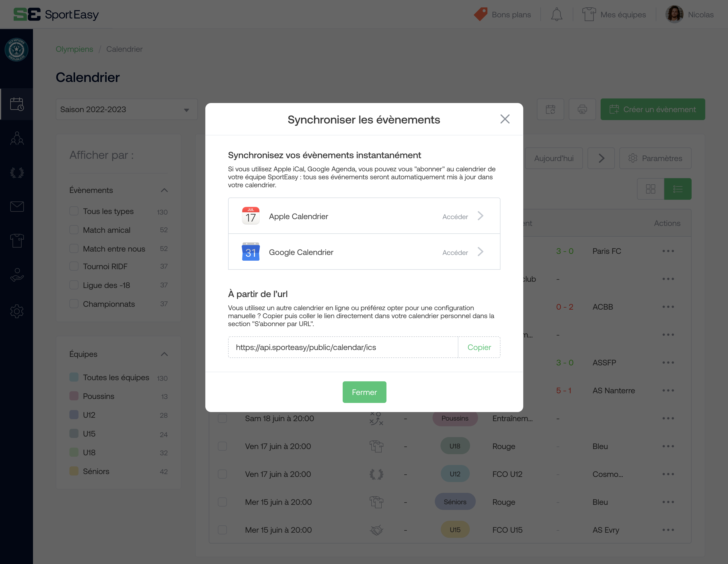The height and width of the screenshot is (564, 728).
Task: Switch to grid view icon
Action: pos(650,189)
